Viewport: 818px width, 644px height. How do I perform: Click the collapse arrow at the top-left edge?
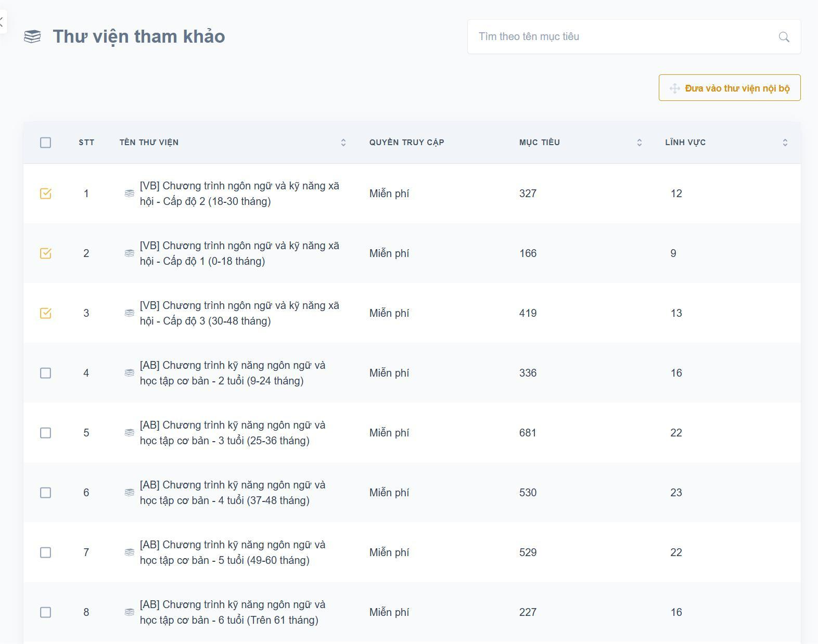point(2,22)
